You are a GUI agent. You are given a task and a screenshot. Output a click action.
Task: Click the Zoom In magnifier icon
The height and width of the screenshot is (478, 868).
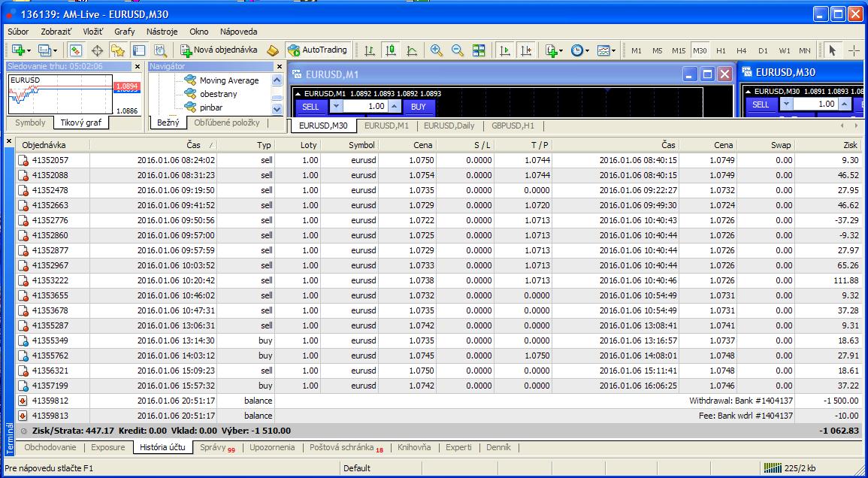436,50
